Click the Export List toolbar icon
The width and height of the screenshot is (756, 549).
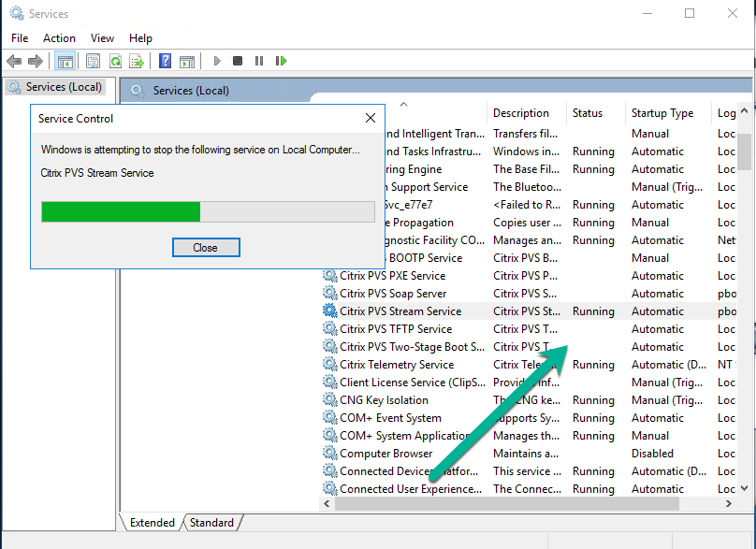pyautogui.click(x=137, y=61)
